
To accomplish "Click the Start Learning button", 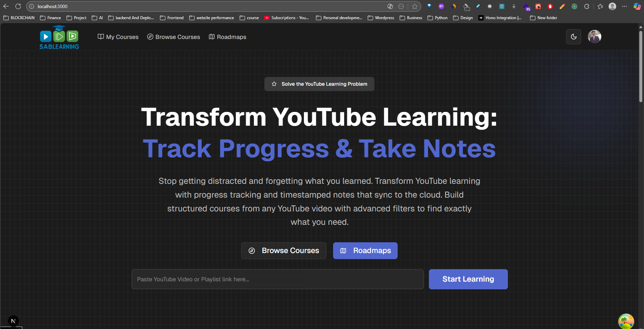I will 468,279.
